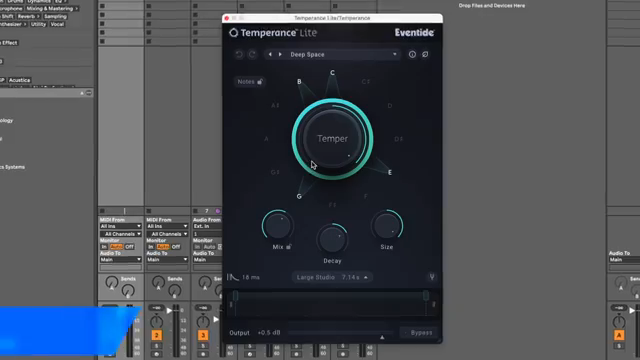Click the G# note on the note wheel
Viewport: 640px width, 360px height.
coord(275,172)
